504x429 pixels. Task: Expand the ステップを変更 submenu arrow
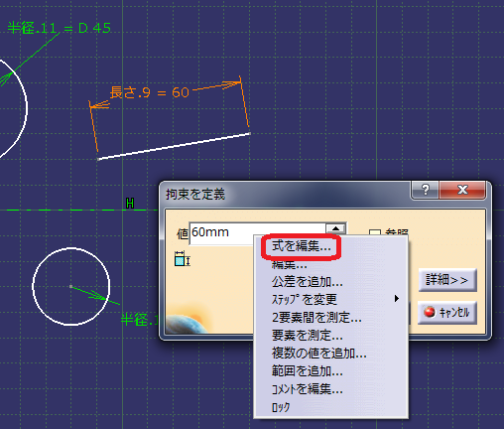(x=397, y=299)
